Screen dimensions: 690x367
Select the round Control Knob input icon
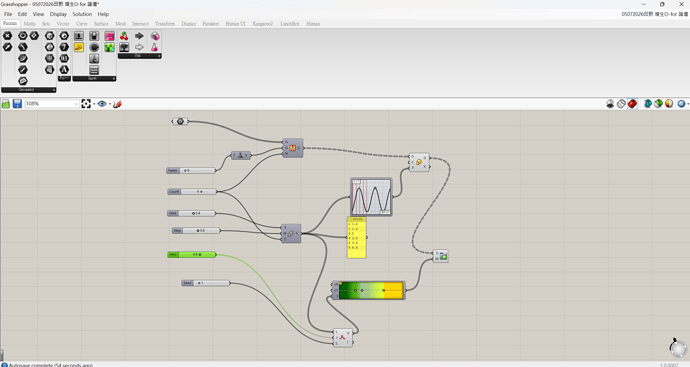[94, 47]
